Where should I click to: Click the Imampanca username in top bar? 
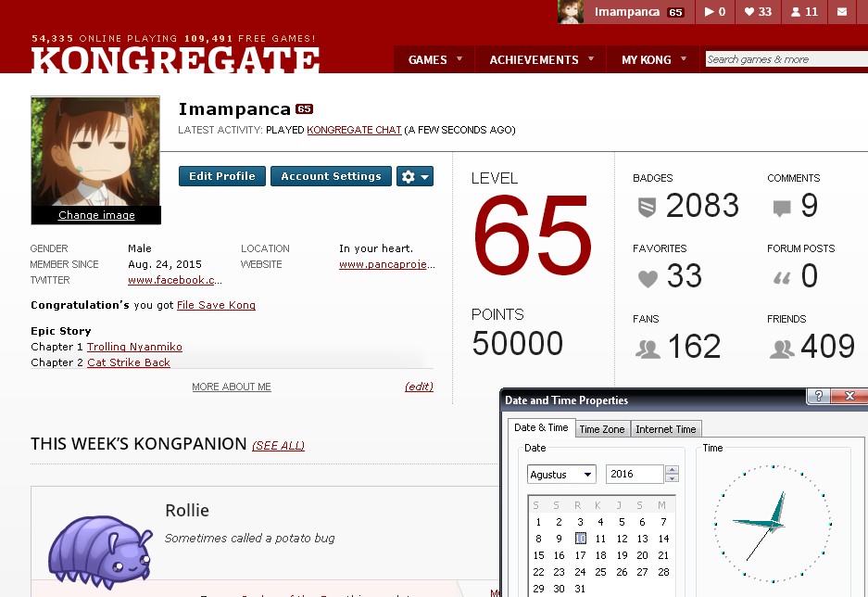point(626,12)
